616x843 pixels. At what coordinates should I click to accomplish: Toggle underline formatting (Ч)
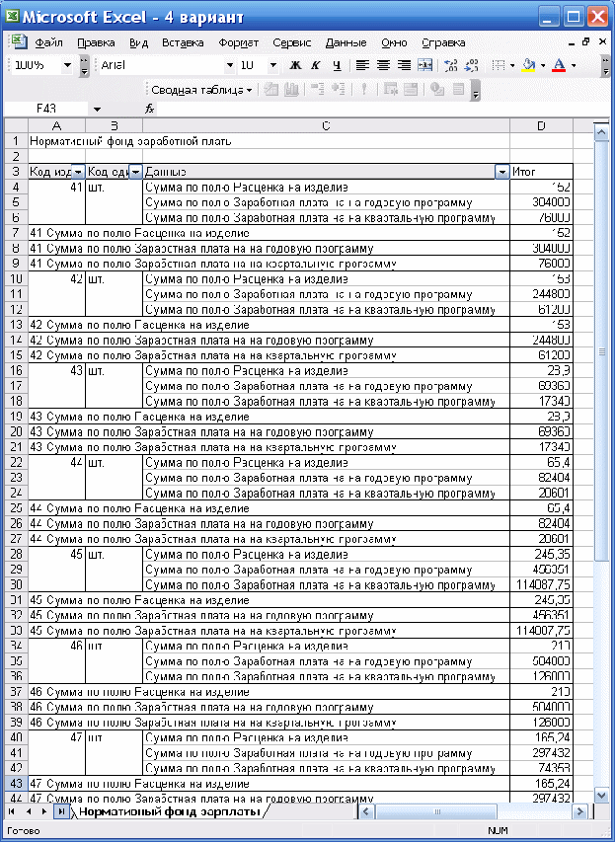tap(337, 65)
